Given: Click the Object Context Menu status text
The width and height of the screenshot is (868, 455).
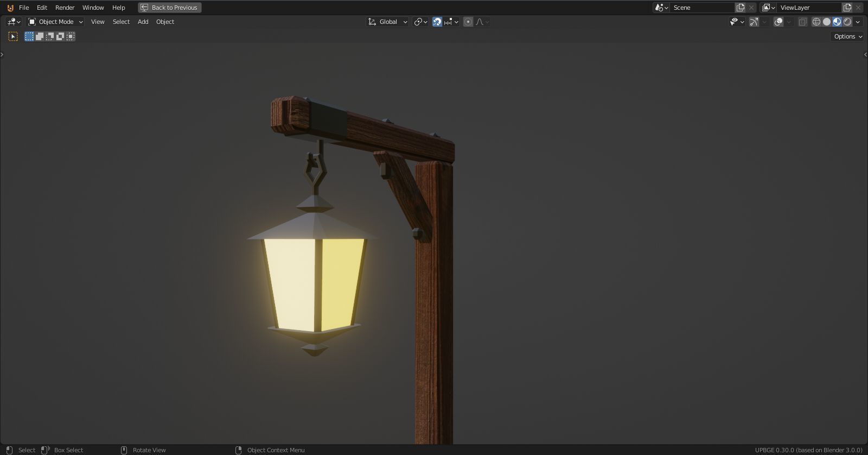Looking at the screenshot, I should click(276, 450).
